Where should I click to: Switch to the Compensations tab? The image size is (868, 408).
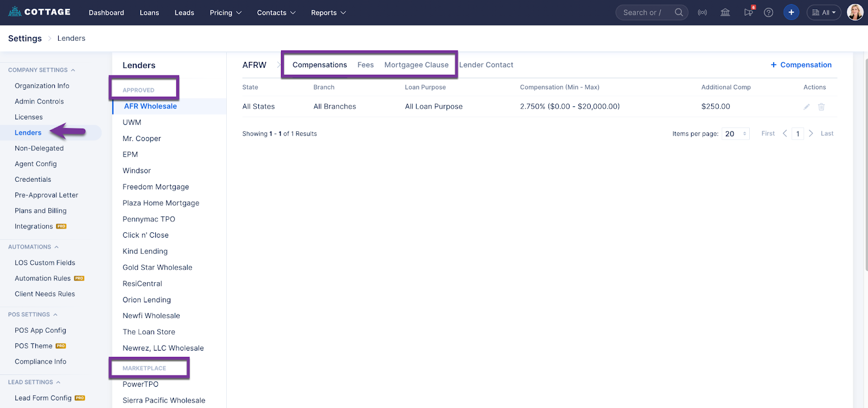pos(320,65)
